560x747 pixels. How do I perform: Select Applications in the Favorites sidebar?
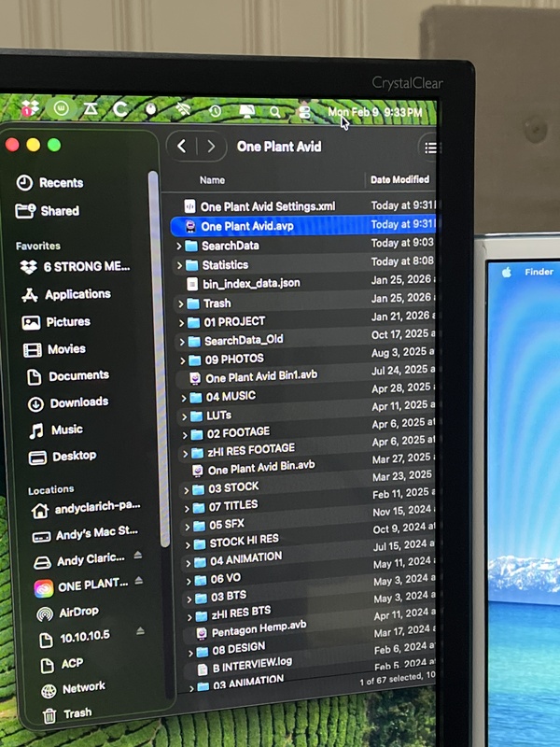pyautogui.click(x=77, y=294)
